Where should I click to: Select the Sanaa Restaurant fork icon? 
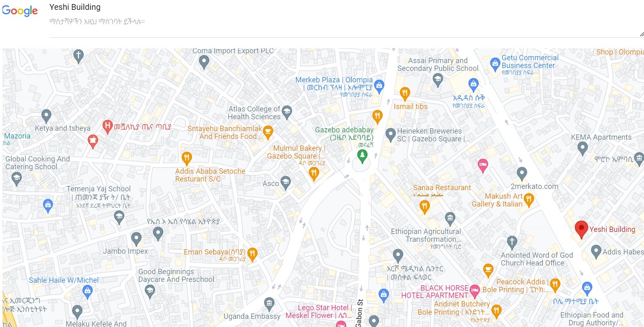click(425, 207)
